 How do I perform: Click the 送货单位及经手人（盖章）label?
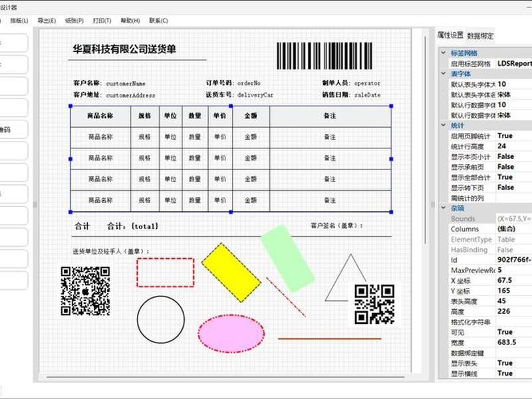pyautogui.click(x=111, y=251)
